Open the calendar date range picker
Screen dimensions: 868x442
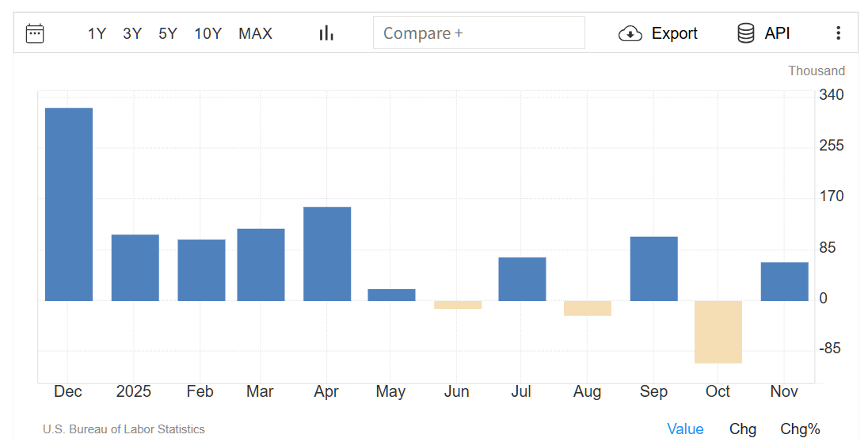(x=35, y=33)
